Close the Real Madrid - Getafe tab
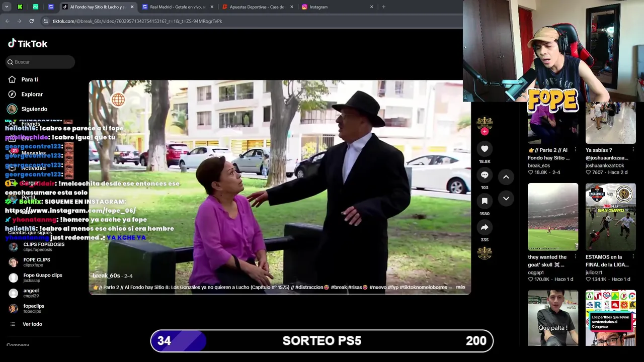The image size is (644, 362). tap(212, 7)
